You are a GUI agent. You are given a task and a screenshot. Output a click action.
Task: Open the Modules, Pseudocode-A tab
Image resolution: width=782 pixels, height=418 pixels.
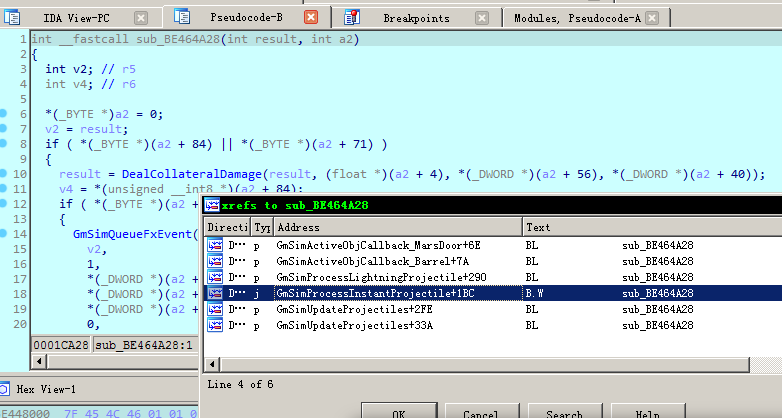(577, 18)
